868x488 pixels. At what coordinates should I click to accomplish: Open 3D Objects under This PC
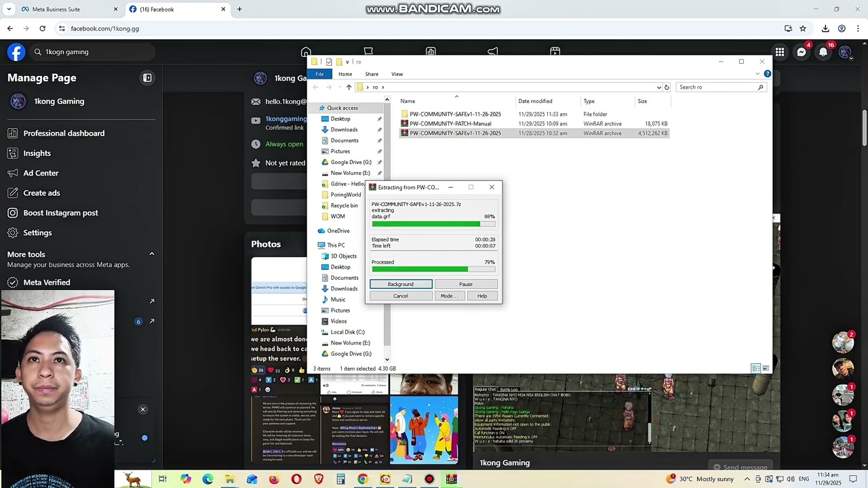click(x=343, y=256)
